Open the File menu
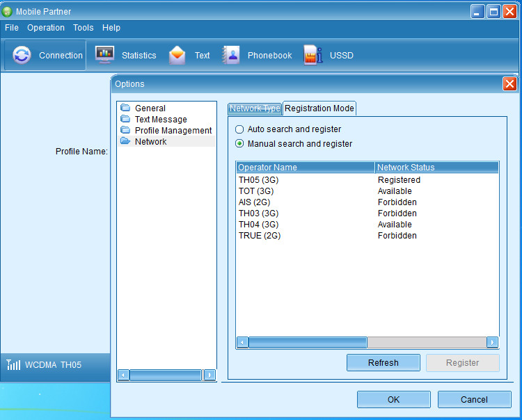 tap(12, 28)
